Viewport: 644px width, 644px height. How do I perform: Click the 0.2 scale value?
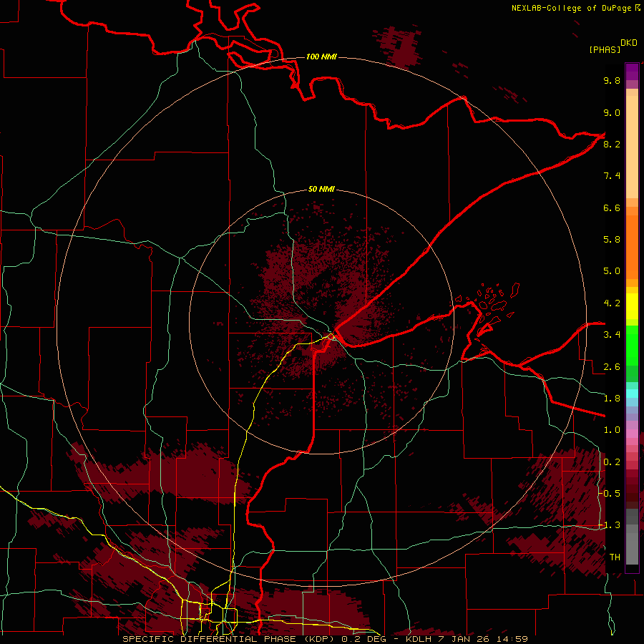612,462
